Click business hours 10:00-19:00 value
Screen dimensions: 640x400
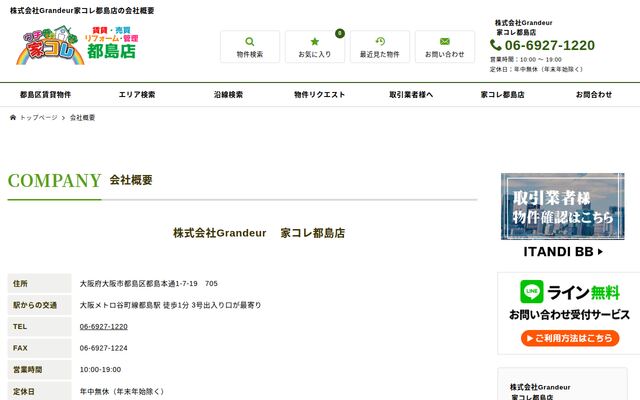pyautogui.click(x=100, y=369)
